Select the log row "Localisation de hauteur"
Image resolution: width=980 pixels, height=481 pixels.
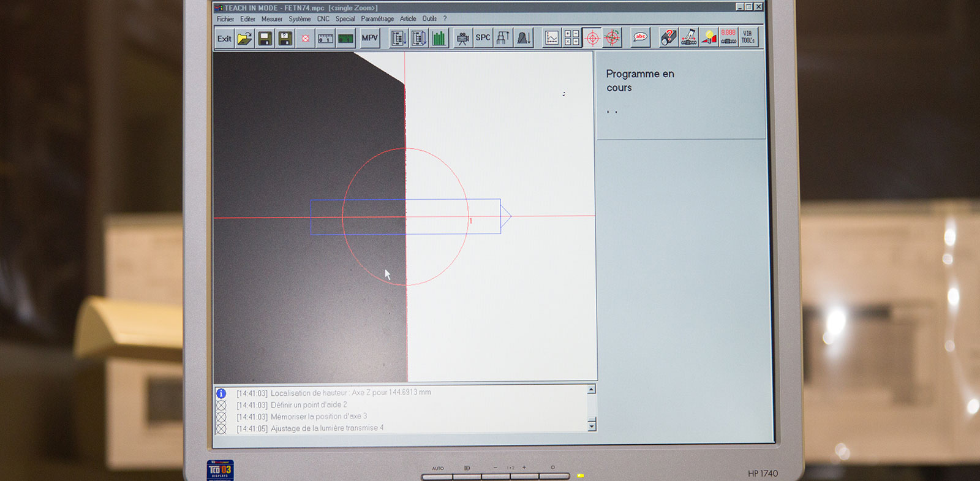coord(334,393)
